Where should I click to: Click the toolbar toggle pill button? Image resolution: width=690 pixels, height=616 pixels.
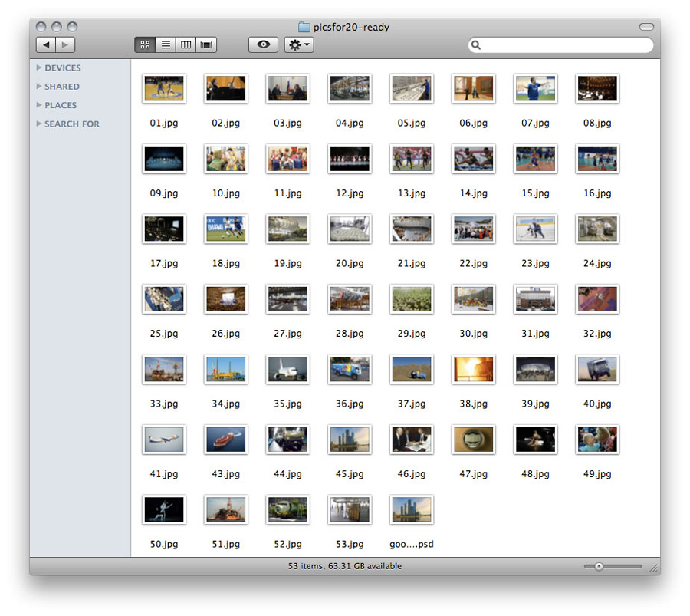click(x=646, y=27)
